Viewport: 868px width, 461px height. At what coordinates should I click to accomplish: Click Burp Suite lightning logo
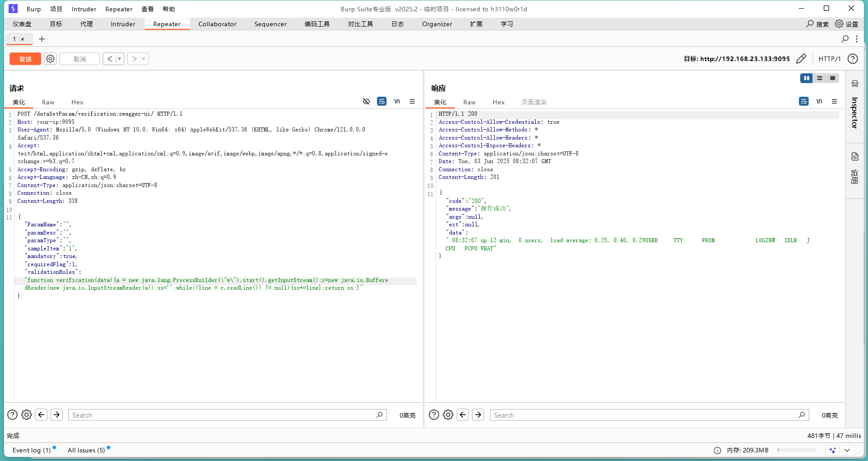click(13, 9)
